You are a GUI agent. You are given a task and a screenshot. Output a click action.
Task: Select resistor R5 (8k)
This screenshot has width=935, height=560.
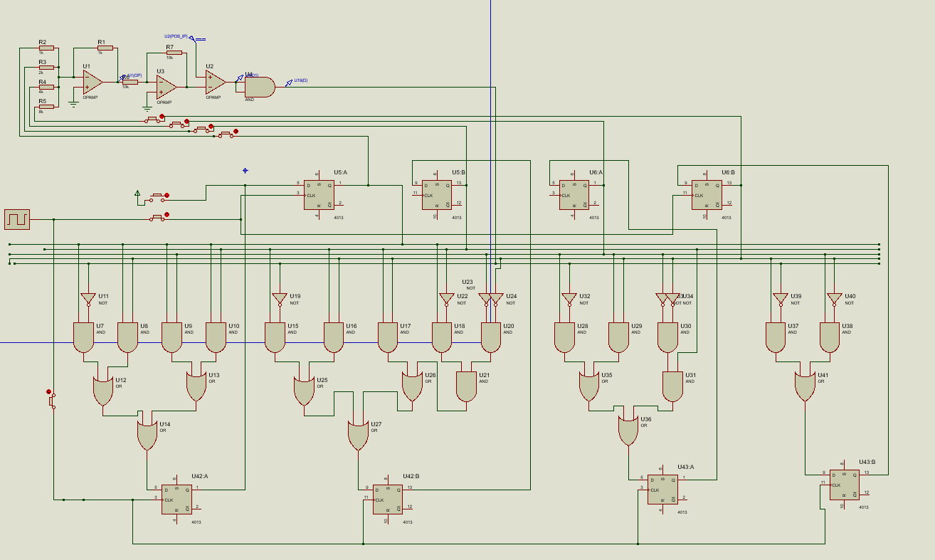point(46,107)
